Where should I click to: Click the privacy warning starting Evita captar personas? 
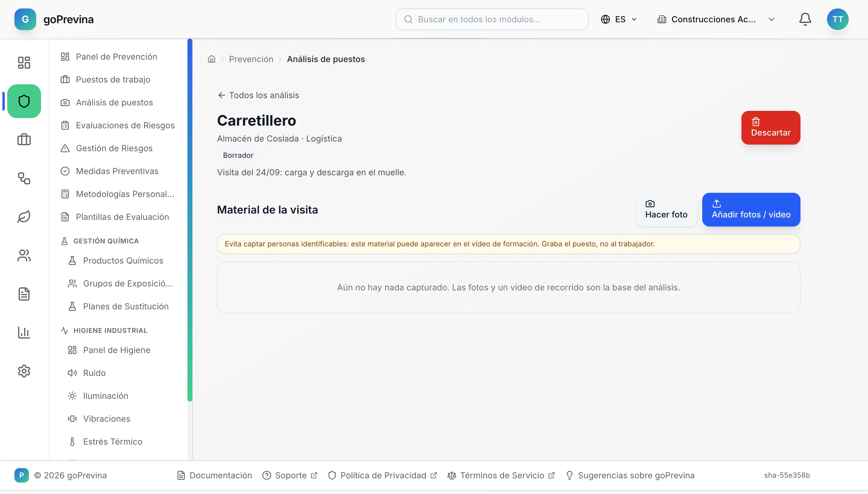pyautogui.click(x=508, y=244)
